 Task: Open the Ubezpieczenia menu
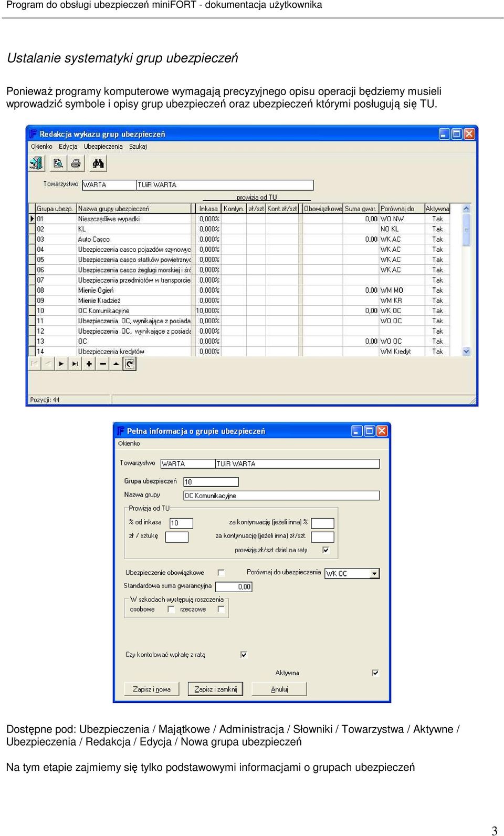103,147
